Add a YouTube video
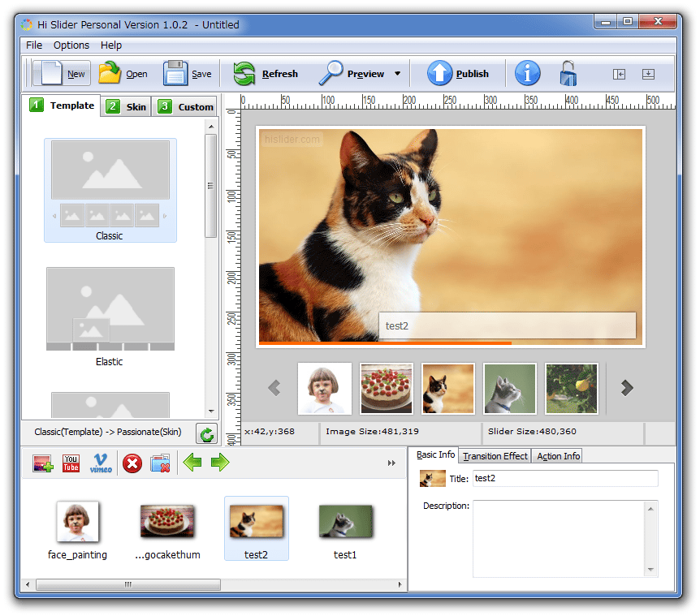Viewport: 700px width, 616px height. coord(71,463)
